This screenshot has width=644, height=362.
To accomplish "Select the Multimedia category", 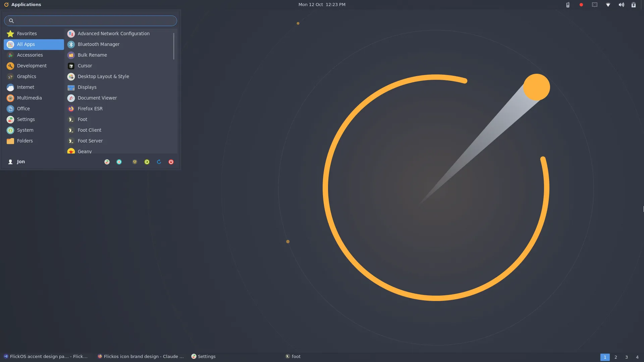I will [34, 98].
